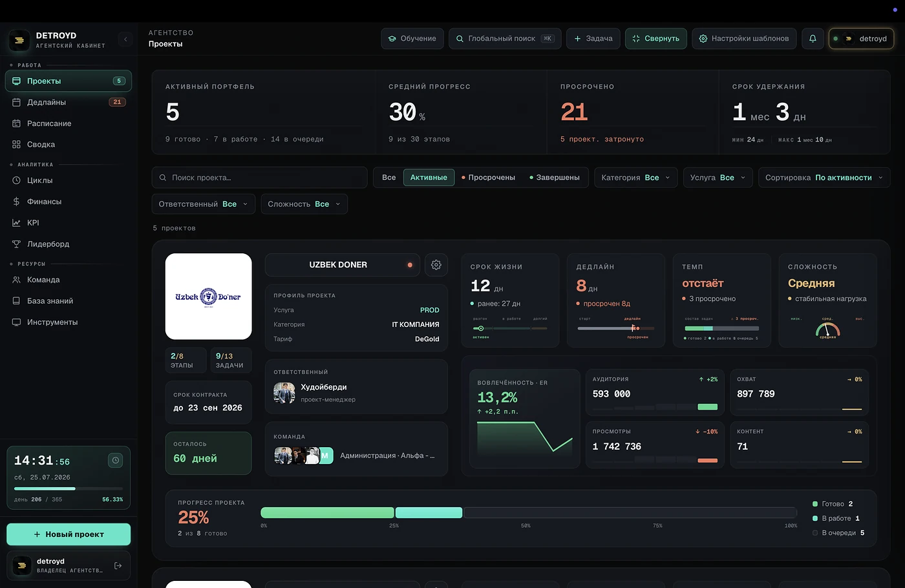Click the Новый проект button
Screen dimensions: 905x588
pyautogui.click(x=69, y=534)
